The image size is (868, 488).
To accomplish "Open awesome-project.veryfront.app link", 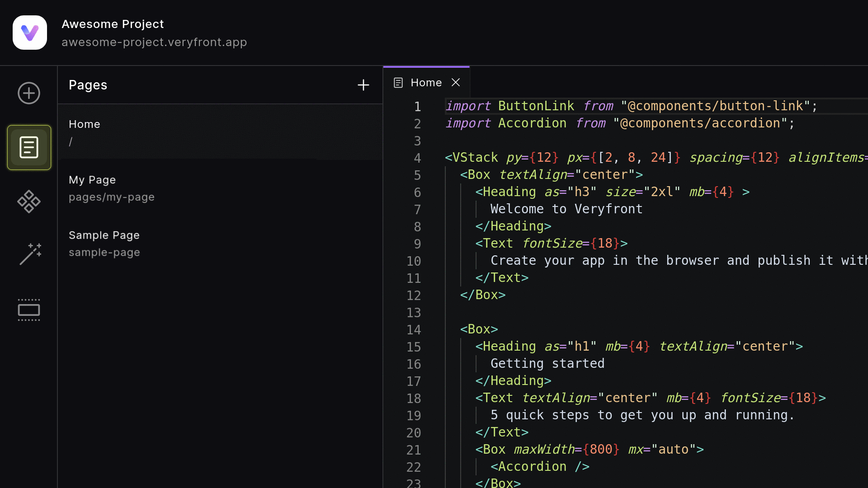I will click(x=154, y=42).
